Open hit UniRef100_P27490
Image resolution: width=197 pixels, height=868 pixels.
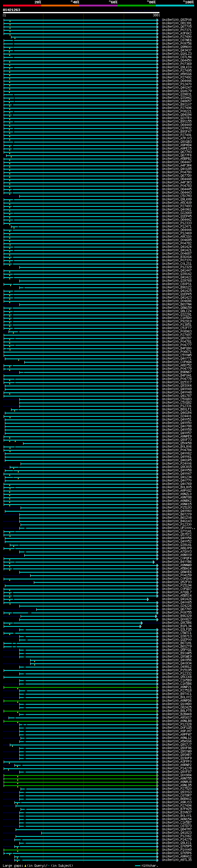tap(176, 37)
